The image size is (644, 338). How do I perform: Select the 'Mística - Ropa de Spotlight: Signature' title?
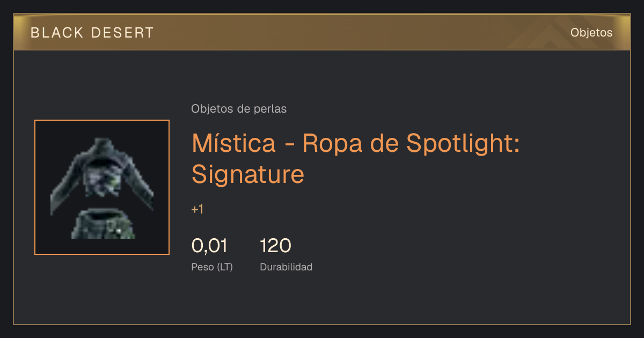click(356, 158)
